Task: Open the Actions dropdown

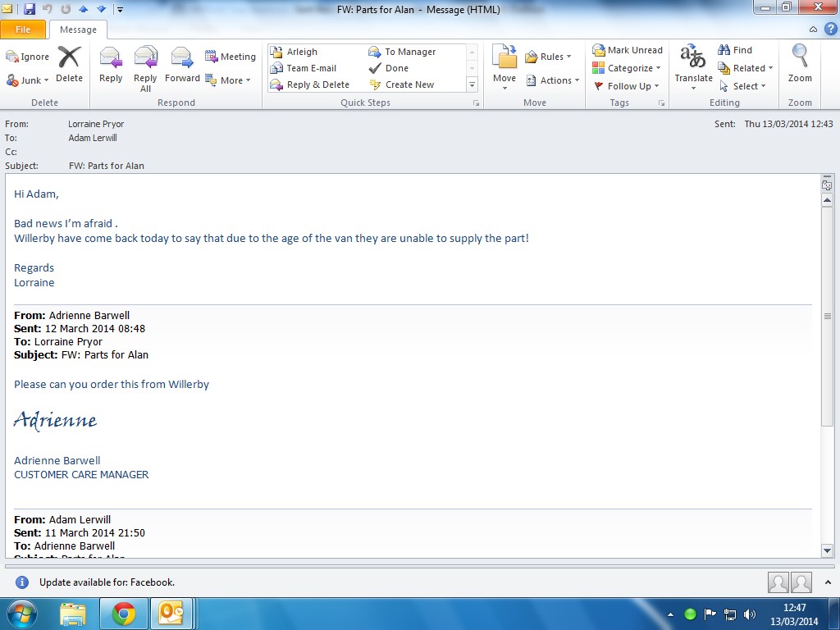Action: [552, 80]
